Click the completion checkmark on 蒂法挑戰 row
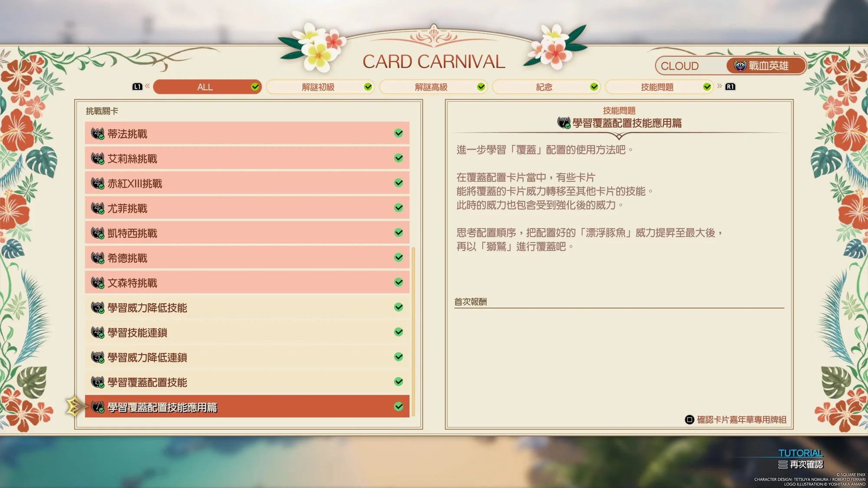The height and width of the screenshot is (488, 868). click(x=398, y=133)
